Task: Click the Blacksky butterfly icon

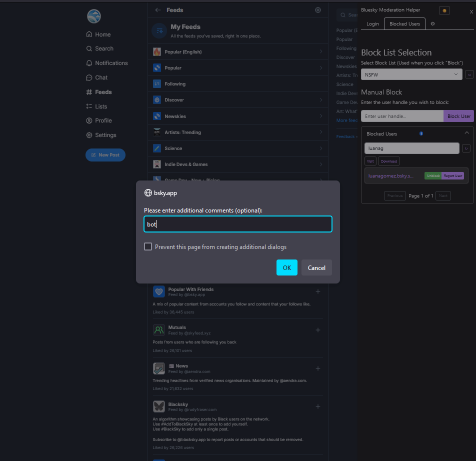Action: (159, 406)
